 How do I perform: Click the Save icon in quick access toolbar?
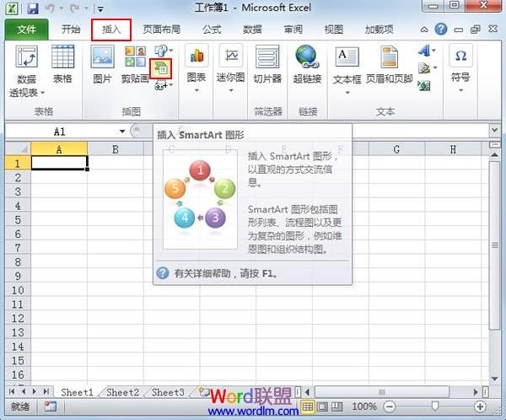pyautogui.click(x=33, y=8)
